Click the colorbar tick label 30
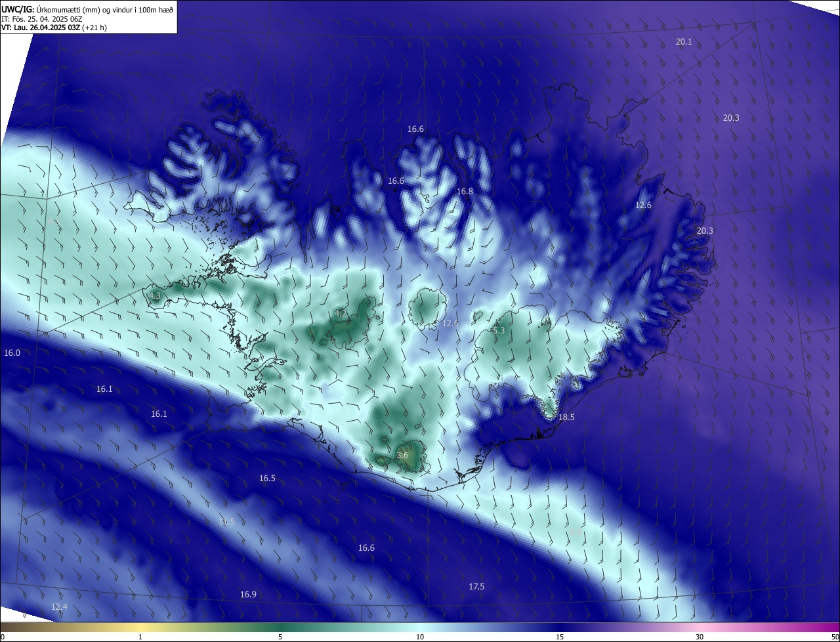The image size is (840, 642). tap(700, 637)
